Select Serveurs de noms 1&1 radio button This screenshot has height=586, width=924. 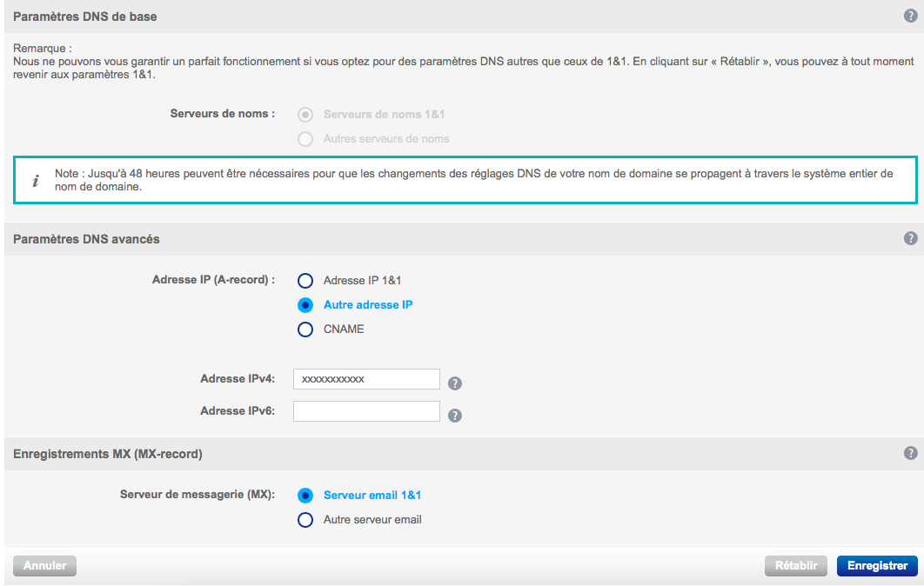tap(305, 115)
